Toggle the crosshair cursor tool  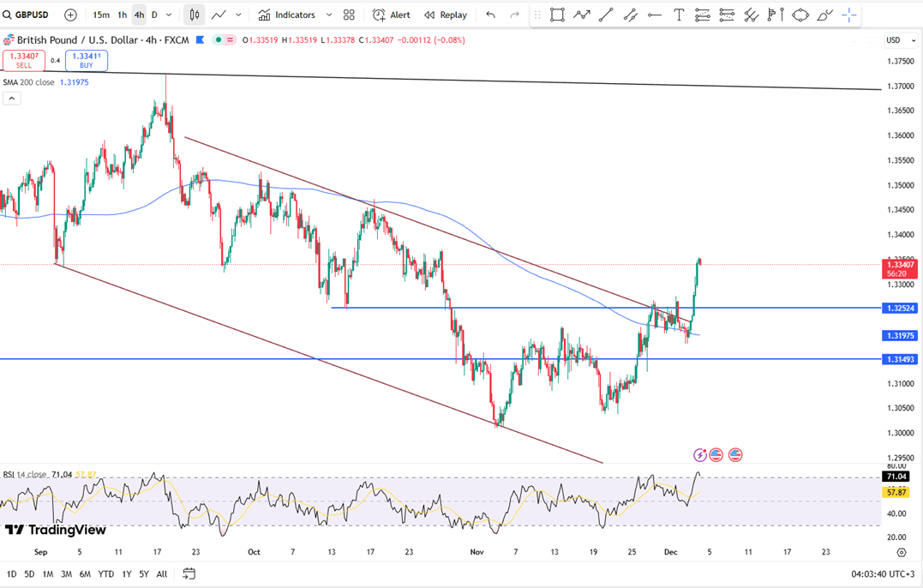pyautogui.click(x=848, y=15)
